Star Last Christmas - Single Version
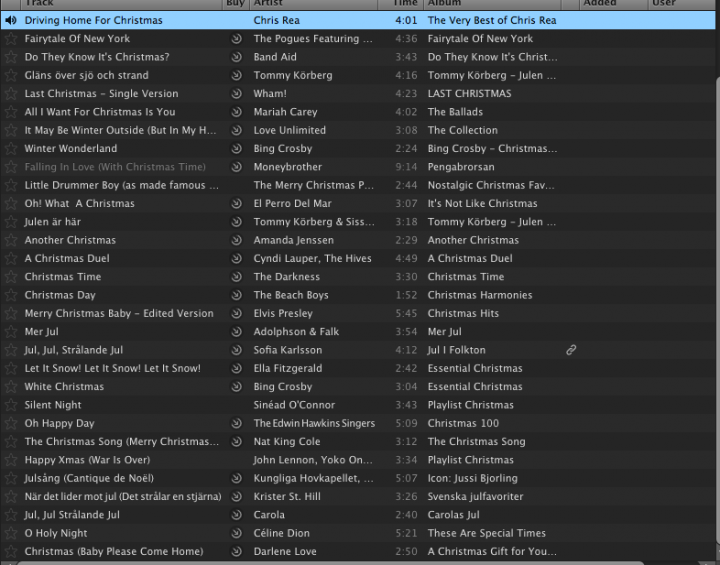This screenshot has width=720, height=565. [11, 94]
